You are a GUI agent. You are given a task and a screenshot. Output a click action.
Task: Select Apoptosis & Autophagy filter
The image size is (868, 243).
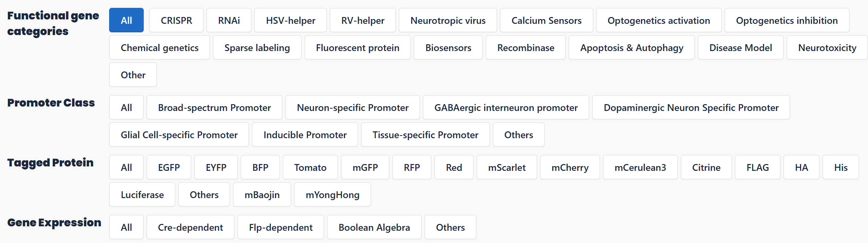[x=631, y=48]
